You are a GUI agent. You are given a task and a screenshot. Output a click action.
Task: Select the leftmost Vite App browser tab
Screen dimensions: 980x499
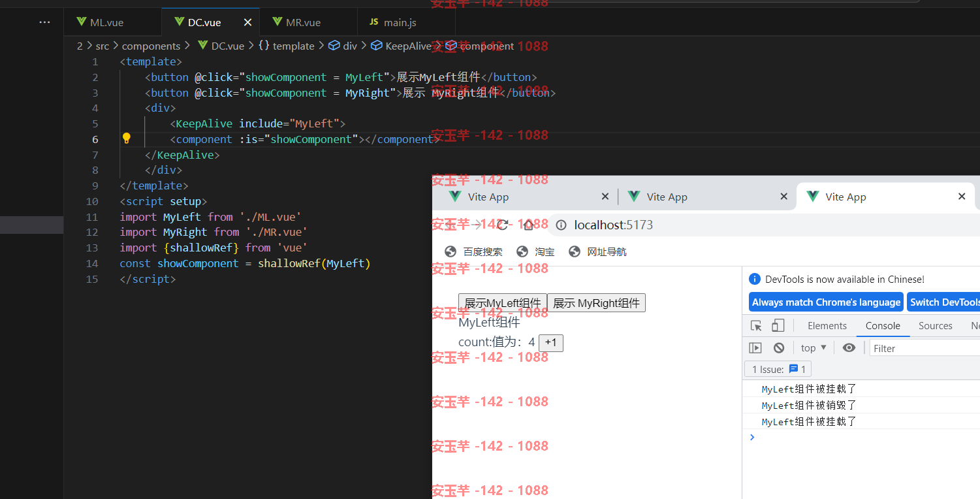point(529,197)
